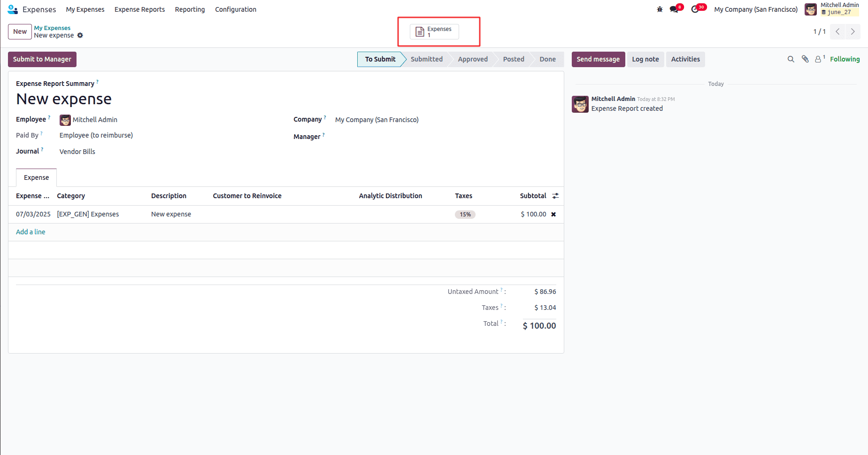Open help tooltip next to Manager label
The height and width of the screenshot is (455, 868).
(323, 135)
